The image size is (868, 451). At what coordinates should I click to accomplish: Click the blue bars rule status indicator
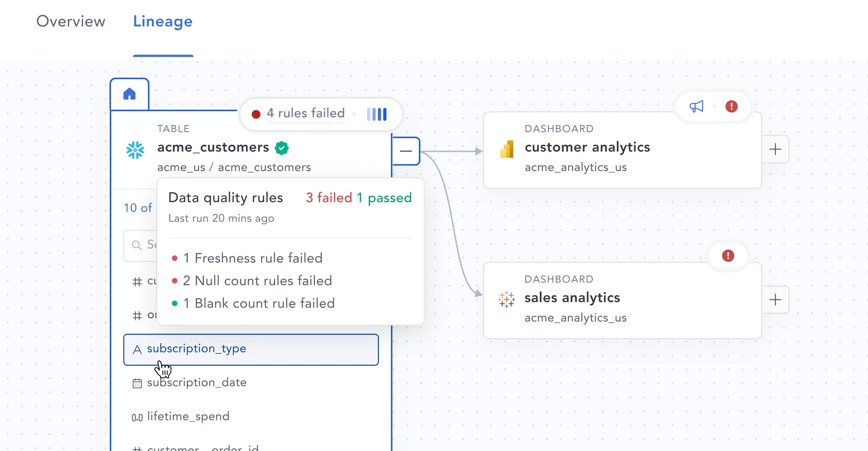pos(377,114)
